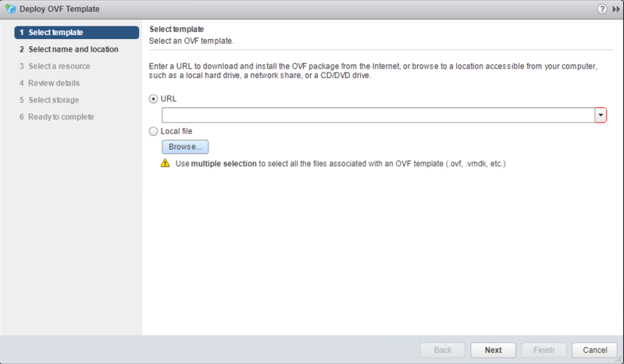Image resolution: width=624 pixels, height=364 pixels.
Task: Click into the URL text field
Action: (x=378, y=115)
